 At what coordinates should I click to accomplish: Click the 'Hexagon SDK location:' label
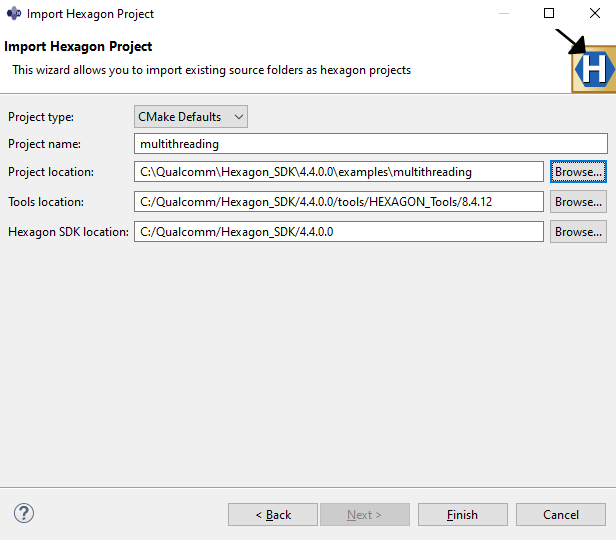point(68,232)
